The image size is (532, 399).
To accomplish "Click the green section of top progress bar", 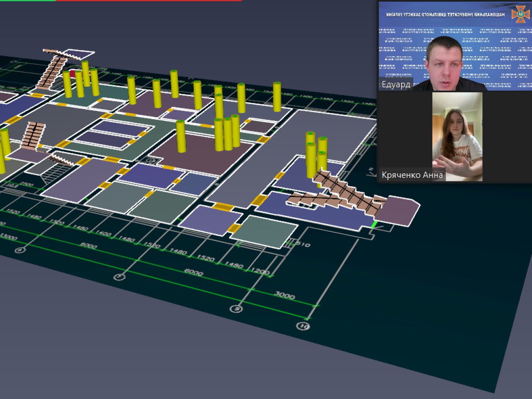I will (x=27, y=0).
